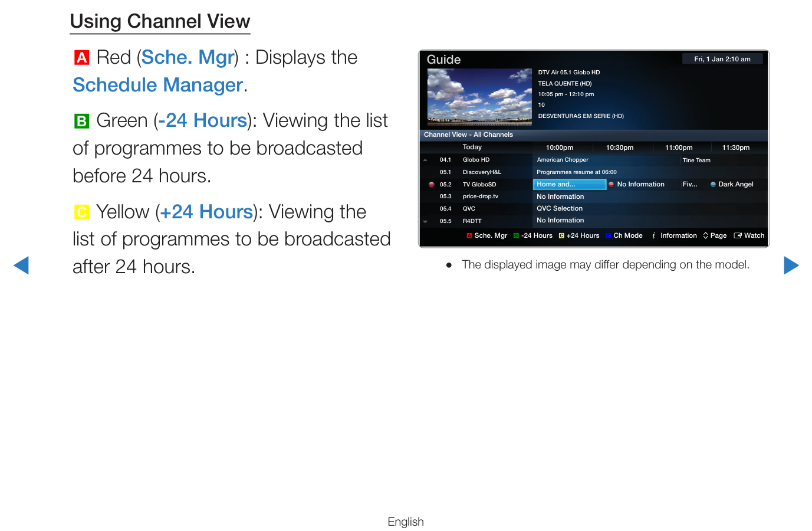
Task: Select the guide preview video thumbnail
Action: [479, 97]
